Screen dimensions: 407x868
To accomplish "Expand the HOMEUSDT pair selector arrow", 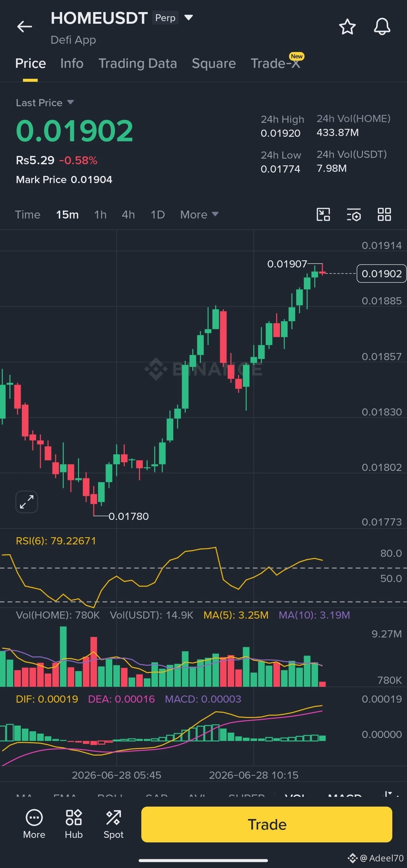I will click(188, 17).
